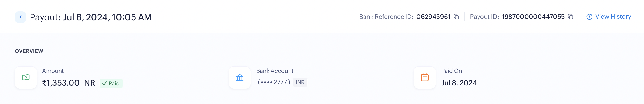Select the payout ID number 1987000000447055

coord(533,17)
